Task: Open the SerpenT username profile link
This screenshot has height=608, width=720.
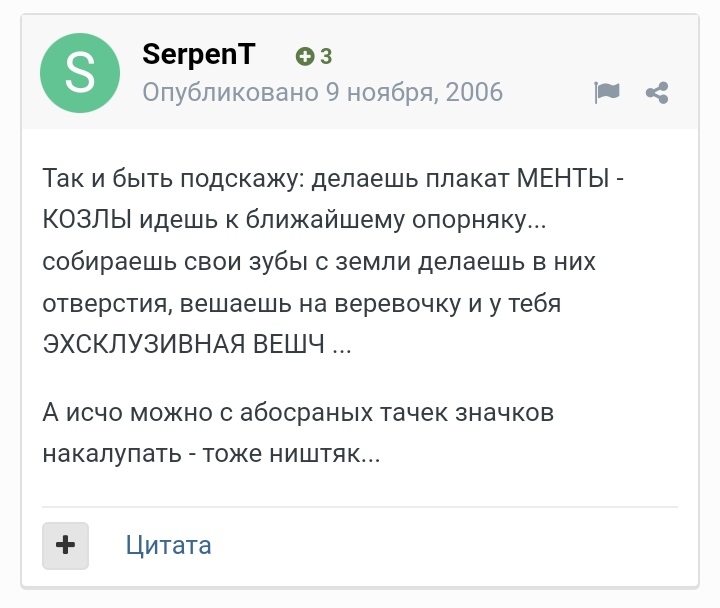Action: pyautogui.click(x=199, y=55)
